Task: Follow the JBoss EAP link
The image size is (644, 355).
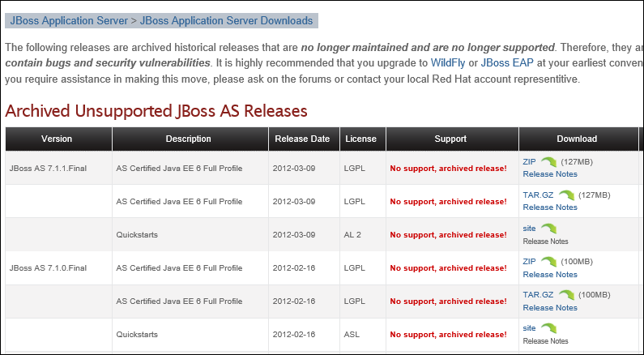Action: pos(507,63)
